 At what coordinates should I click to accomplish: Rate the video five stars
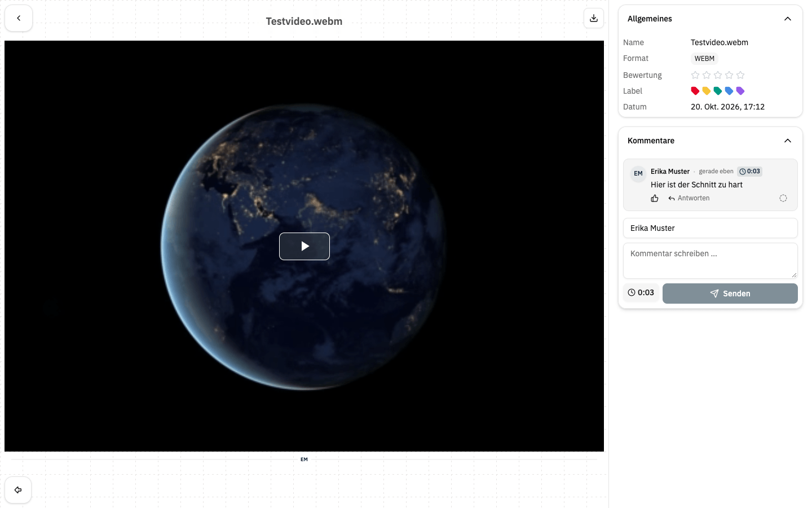[x=740, y=75]
